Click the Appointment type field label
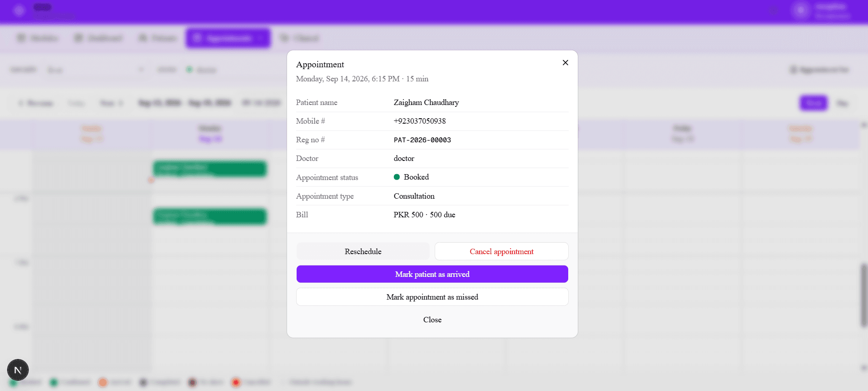This screenshot has height=391, width=868. [325, 196]
